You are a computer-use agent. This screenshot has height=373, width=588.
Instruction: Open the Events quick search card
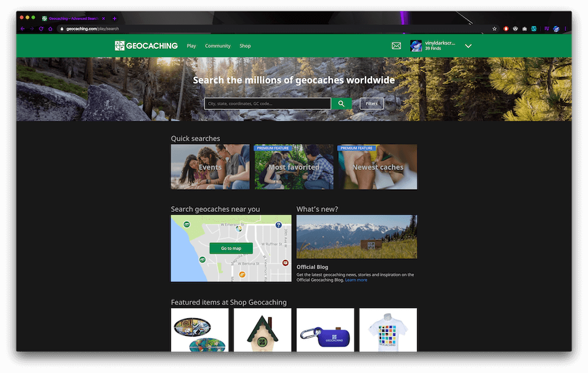(x=210, y=167)
